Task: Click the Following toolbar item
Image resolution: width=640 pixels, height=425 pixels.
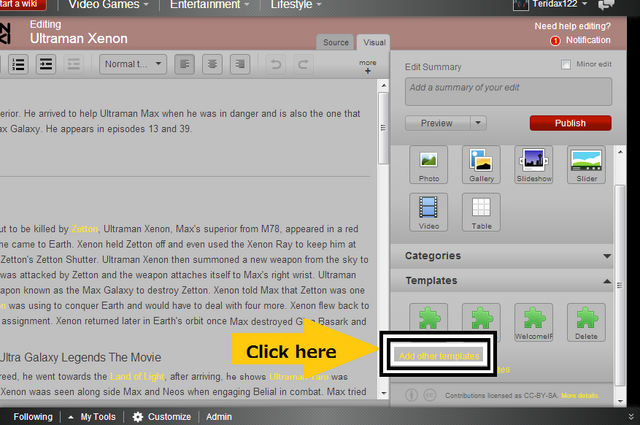Action: [33, 417]
